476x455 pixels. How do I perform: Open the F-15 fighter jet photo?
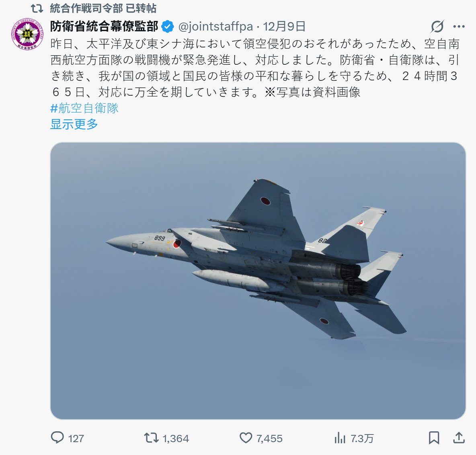258,281
